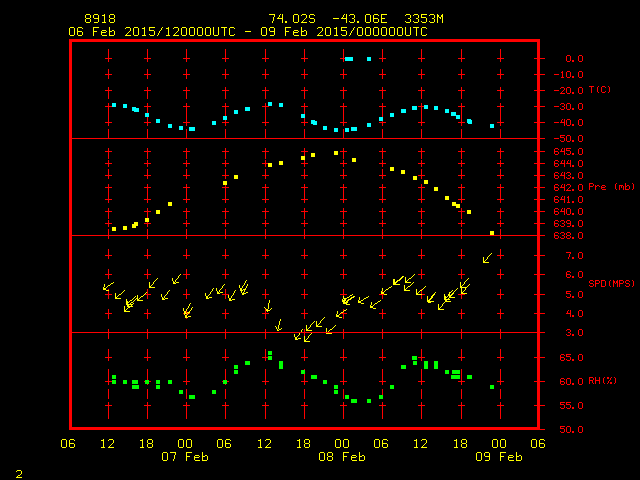Click the station ID 8918

click(x=100, y=19)
